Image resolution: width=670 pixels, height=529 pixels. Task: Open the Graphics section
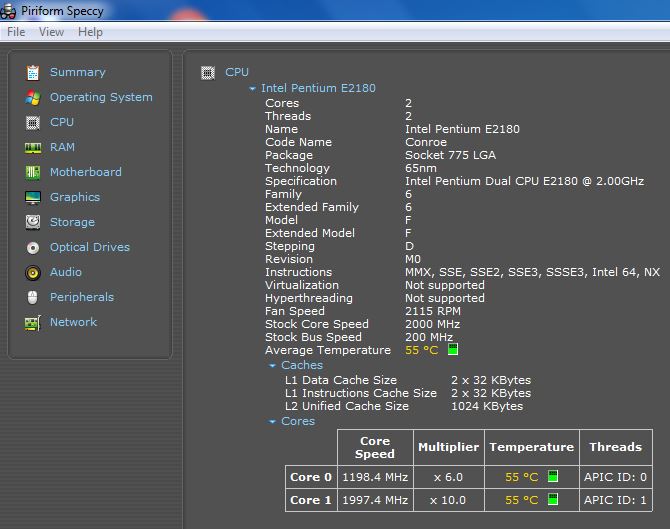75,197
